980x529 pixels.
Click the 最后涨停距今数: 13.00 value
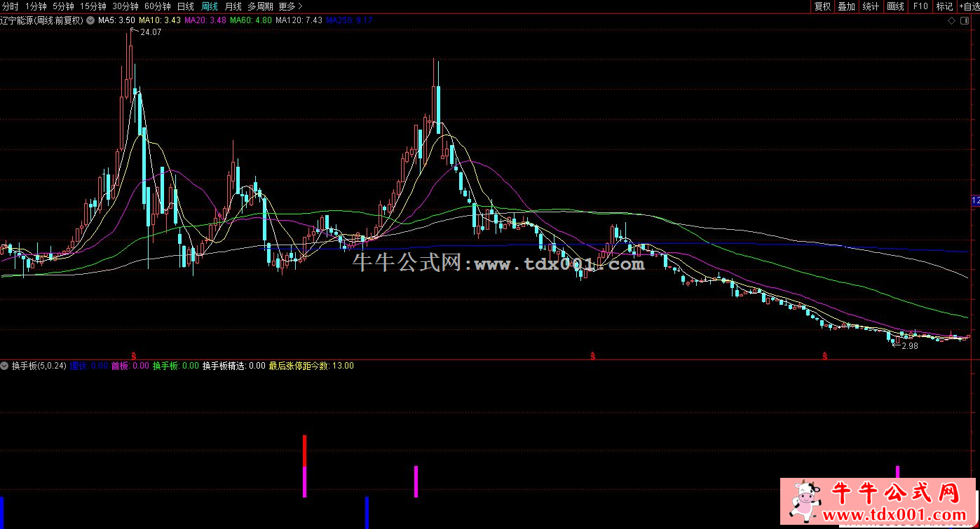(x=311, y=366)
